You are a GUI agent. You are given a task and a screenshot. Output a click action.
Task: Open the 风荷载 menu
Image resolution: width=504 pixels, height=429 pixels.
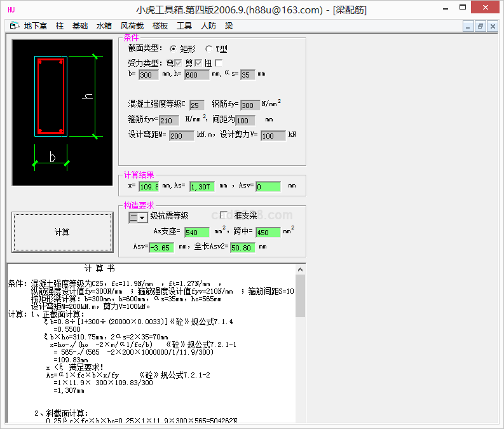click(x=132, y=26)
